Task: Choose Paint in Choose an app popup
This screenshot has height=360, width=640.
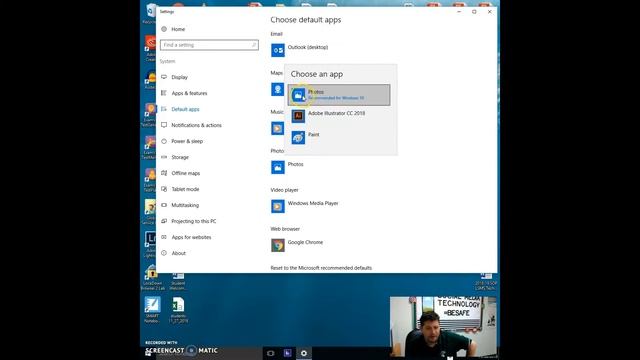Action: (339, 137)
